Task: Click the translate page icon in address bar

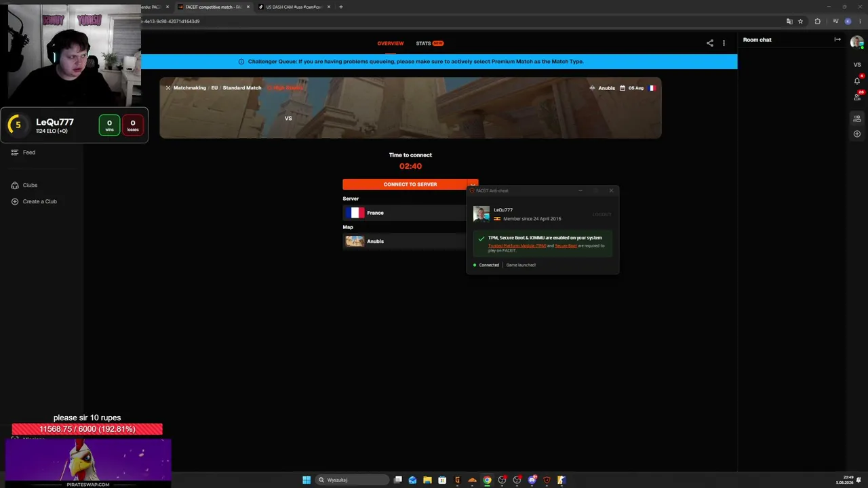Action: point(789,21)
